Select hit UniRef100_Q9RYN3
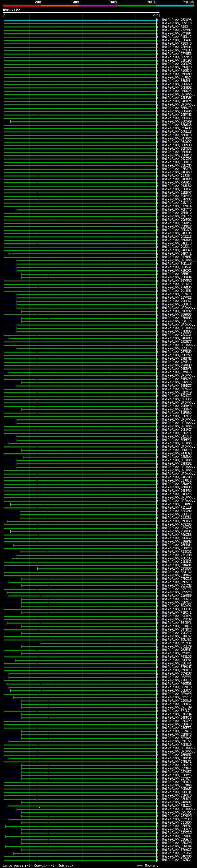The width and height of the screenshot is (197, 868). (177, 115)
